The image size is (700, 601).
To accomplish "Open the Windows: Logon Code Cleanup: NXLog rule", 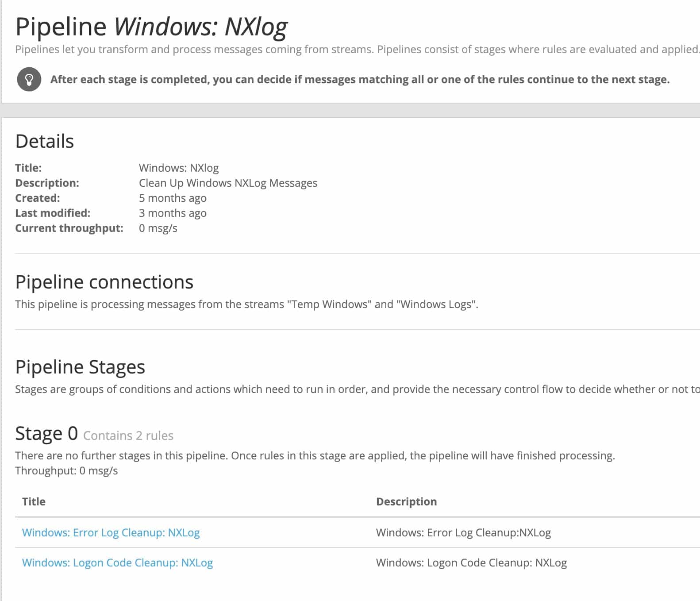I will [x=117, y=562].
